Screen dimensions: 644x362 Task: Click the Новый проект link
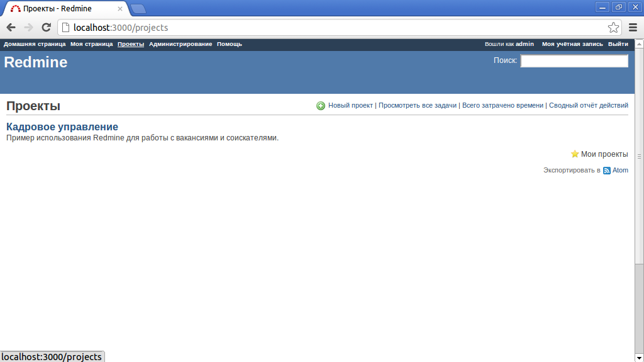pyautogui.click(x=350, y=105)
